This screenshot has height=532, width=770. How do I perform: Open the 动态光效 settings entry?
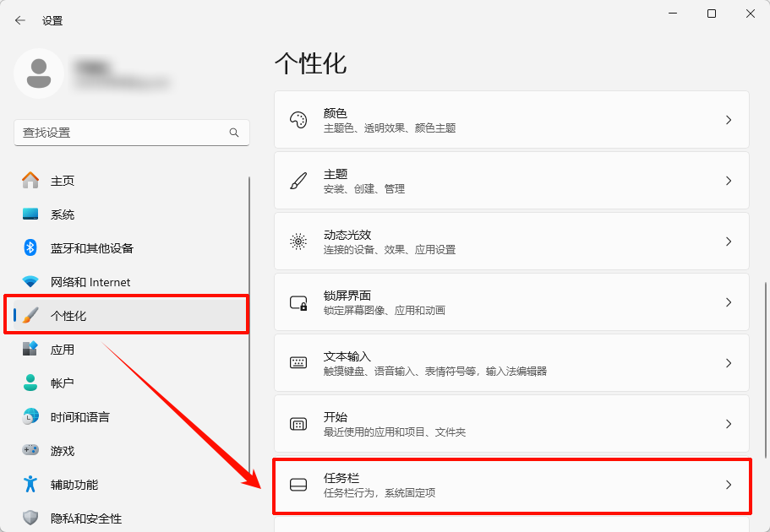click(x=507, y=241)
